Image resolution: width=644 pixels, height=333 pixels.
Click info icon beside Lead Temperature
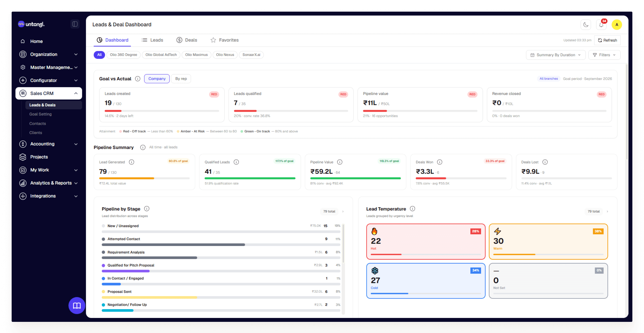pyautogui.click(x=412, y=209)
